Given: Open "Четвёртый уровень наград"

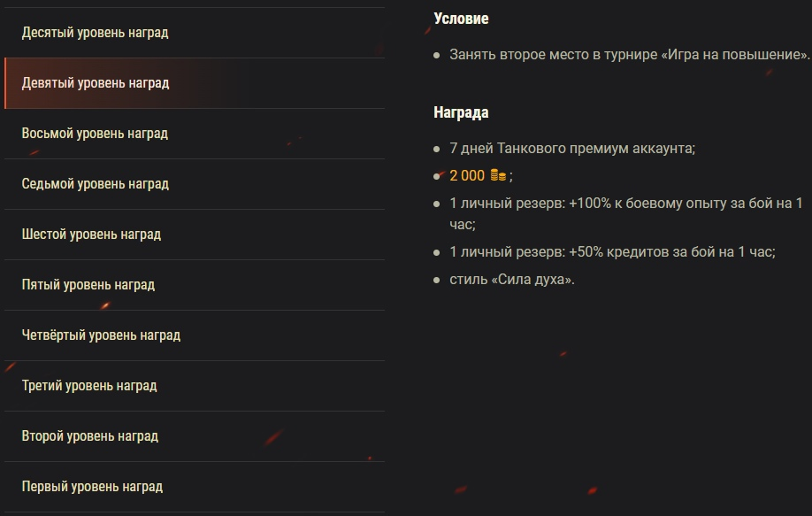Looking at the screenshot, I should pyautogui.click(x=102, y=335).
